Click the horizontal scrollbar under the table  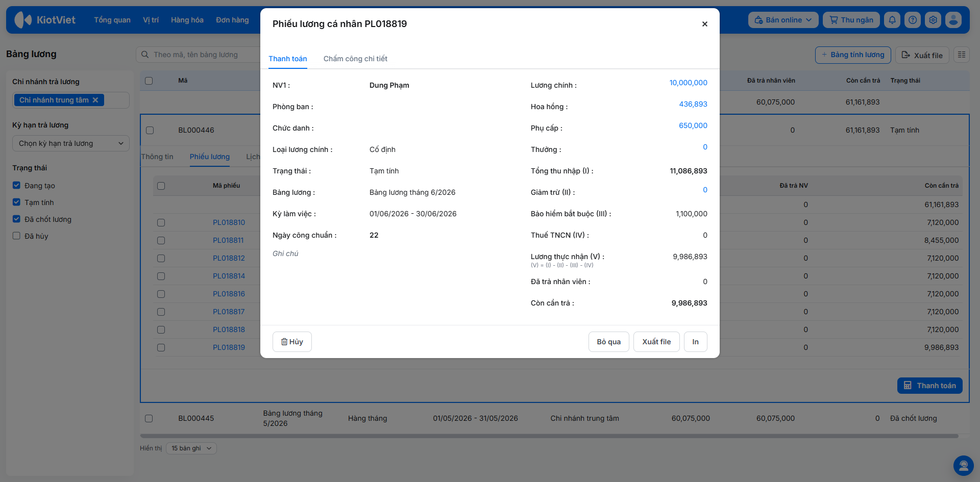[x=549, y=436]
